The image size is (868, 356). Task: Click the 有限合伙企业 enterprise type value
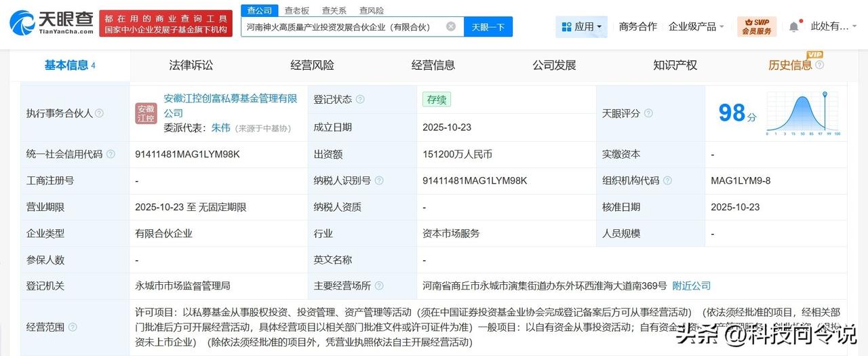click(x=163, y=233)
